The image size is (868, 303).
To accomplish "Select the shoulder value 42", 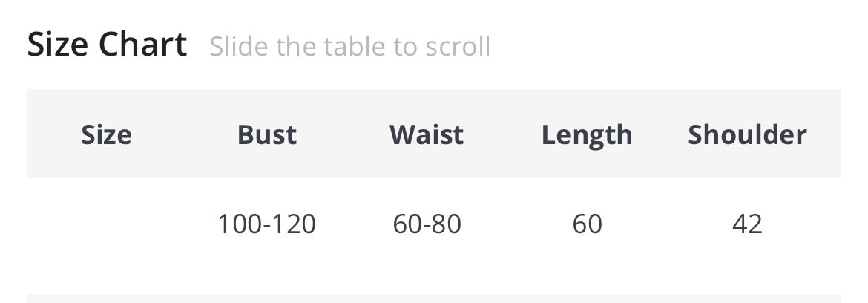I will pos(747,224).
